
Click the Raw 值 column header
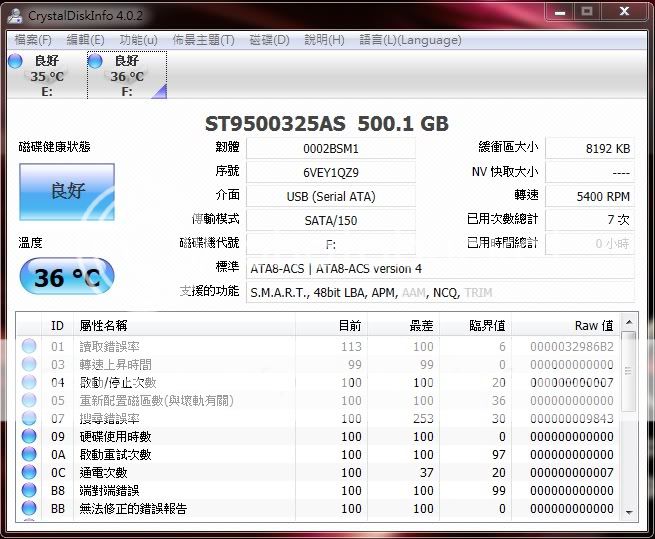pos(566,325)
